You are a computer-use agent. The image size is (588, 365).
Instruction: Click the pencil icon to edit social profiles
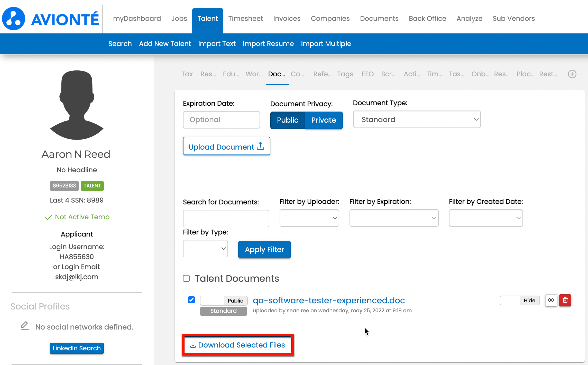pos(25,326)
